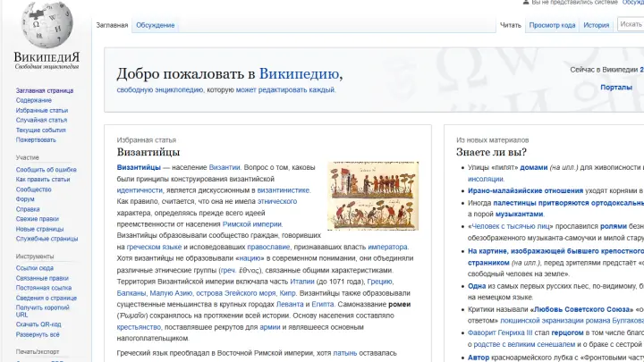The width and height of the screenshot is (644, 362).
Task: Click the Wikipedia globe logo
Action: click(x=47, y=25)
